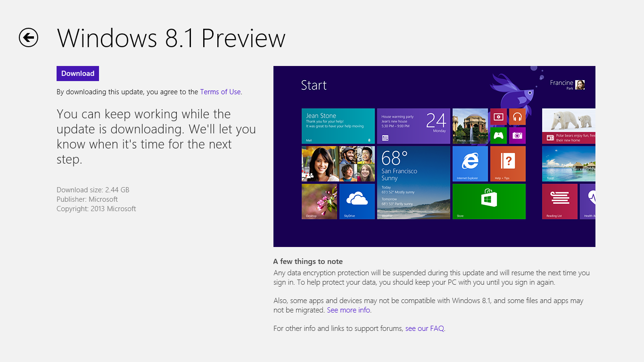Click the Help + Tips tile in the preview
644x362 pixels.
[x=508, y=164]
